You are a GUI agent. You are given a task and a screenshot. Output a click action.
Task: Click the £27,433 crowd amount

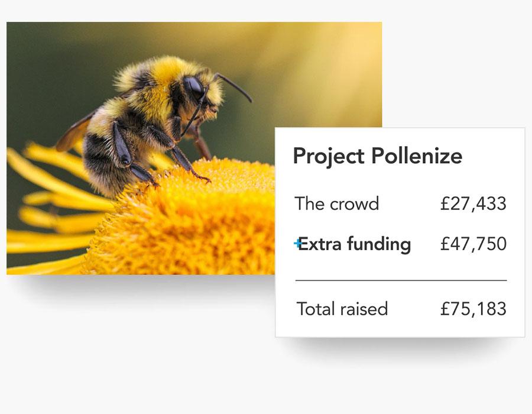(x=473, y=203)
